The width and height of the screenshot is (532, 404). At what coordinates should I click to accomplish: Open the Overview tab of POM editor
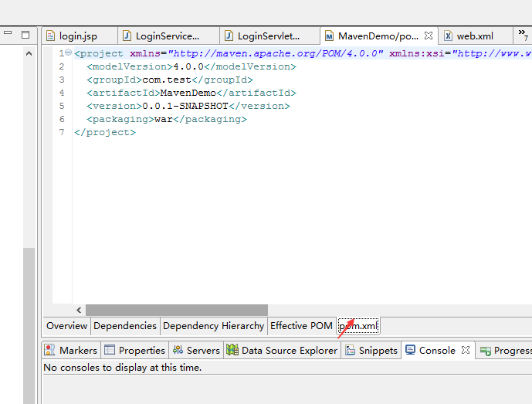click(x=66, y=326)
